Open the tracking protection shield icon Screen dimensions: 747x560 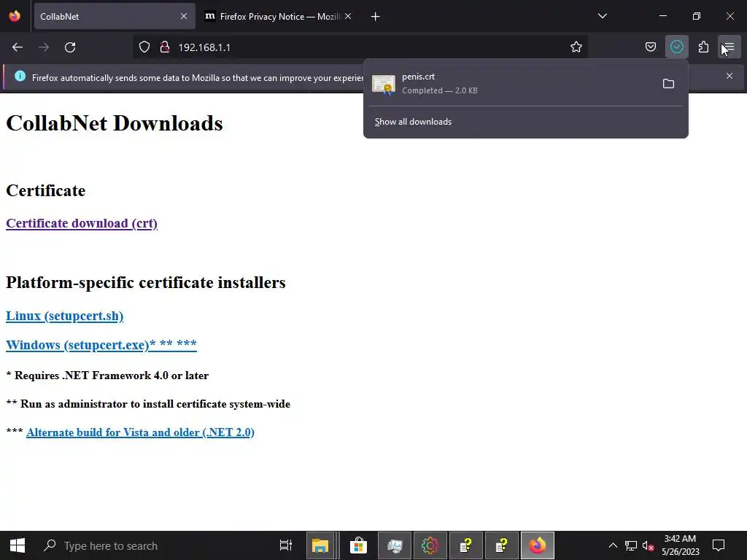[x=144, y=47]
